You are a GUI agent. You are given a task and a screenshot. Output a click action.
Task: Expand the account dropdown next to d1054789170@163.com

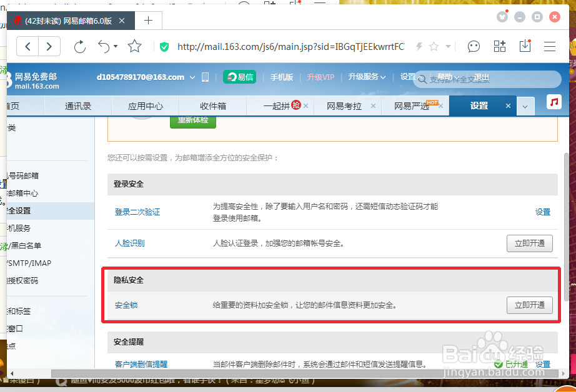(192, 77)
